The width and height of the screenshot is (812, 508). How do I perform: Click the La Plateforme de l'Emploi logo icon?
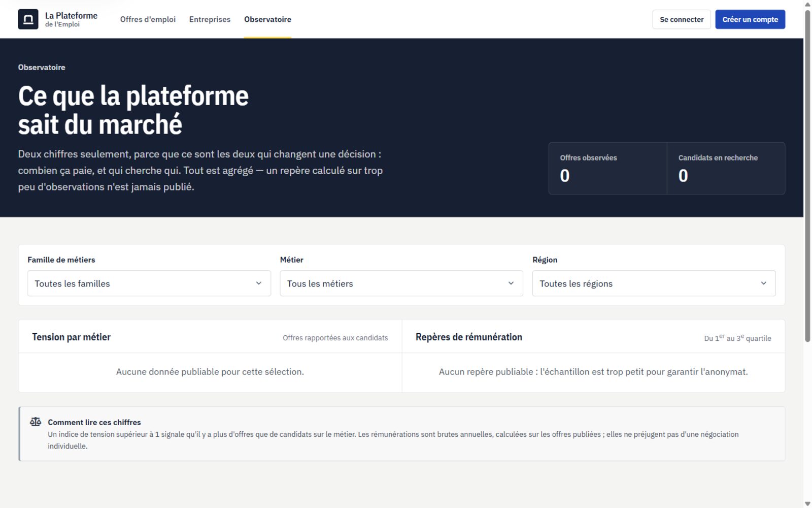pos(28,19)
